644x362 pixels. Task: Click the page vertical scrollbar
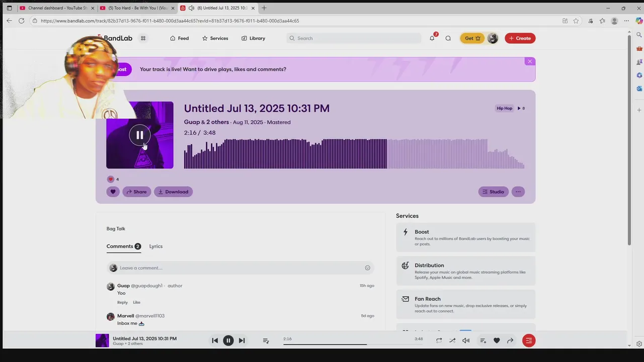[x=629, y=141]
